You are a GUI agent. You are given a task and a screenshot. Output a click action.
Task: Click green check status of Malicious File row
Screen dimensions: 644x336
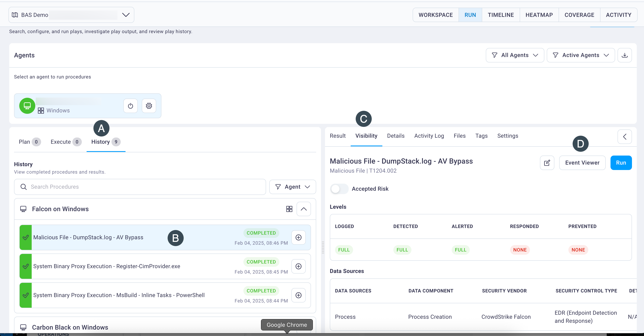tap(25, 237)
